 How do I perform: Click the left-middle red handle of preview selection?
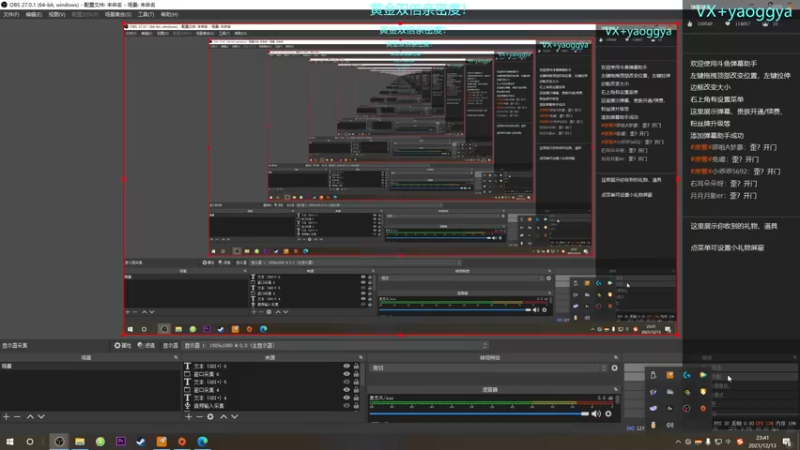[124, 179]
